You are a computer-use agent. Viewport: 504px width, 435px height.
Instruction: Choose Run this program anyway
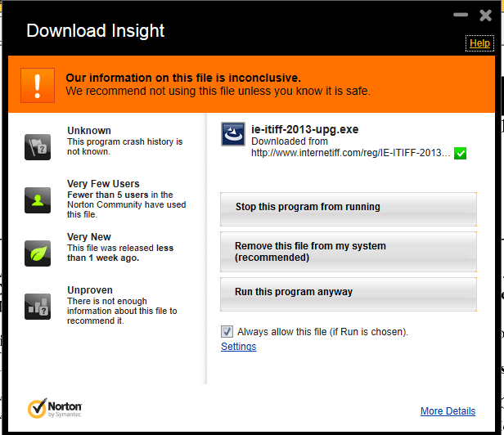click(348, 294)
